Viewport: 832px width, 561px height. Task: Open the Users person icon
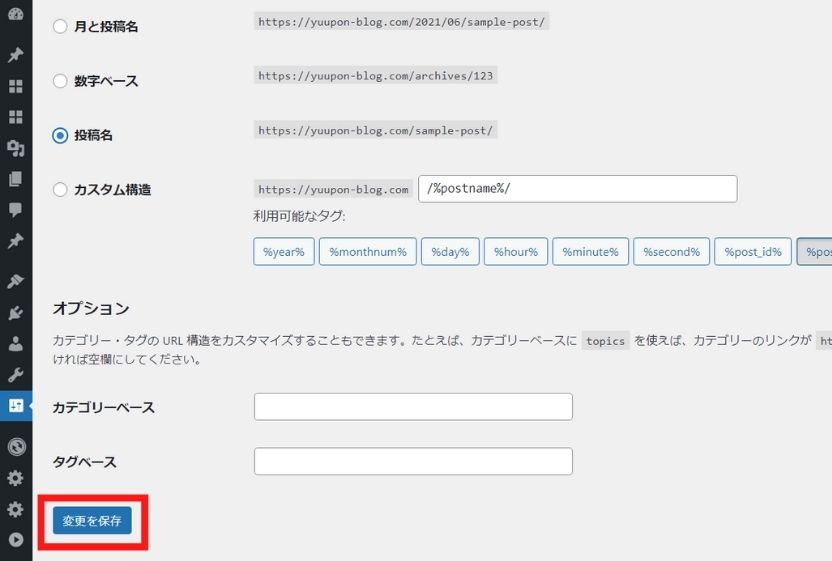coord(15,344)
